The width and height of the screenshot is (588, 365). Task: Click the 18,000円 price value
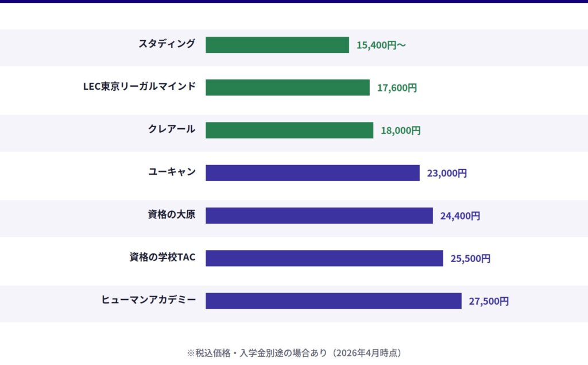click(401, 130)
